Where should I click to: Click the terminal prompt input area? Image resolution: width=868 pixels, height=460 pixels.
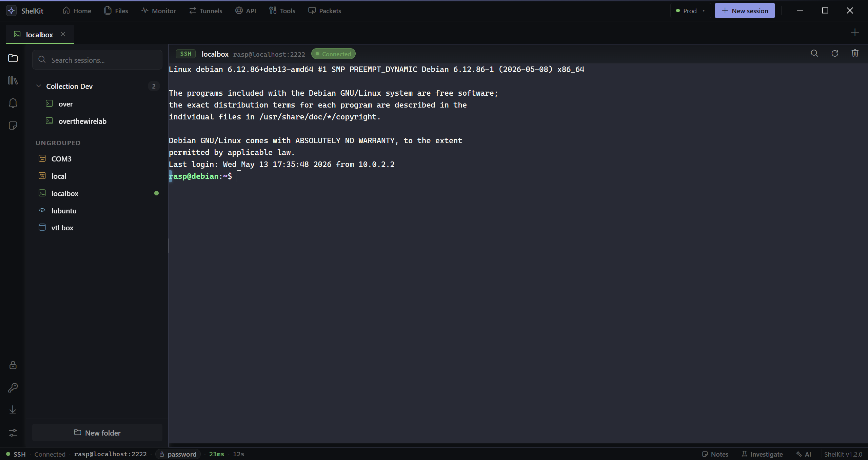[x=239, y=176]
